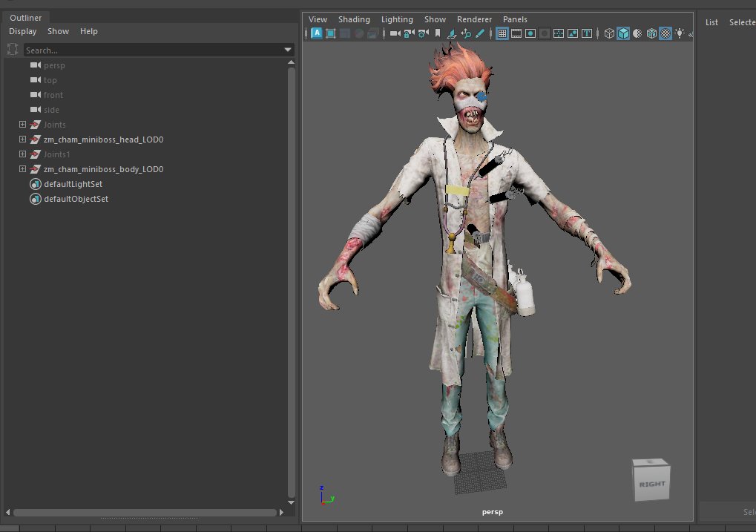Open the View menu in viewport
This screenshot has height=532, width=756.
[x=318, y=19]
